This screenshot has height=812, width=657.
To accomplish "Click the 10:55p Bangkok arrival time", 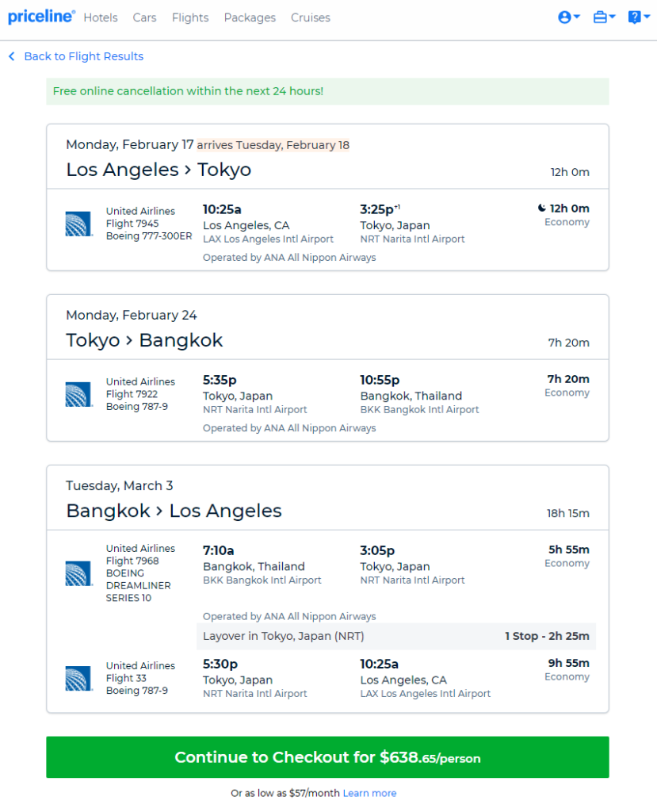I will 380,380.
